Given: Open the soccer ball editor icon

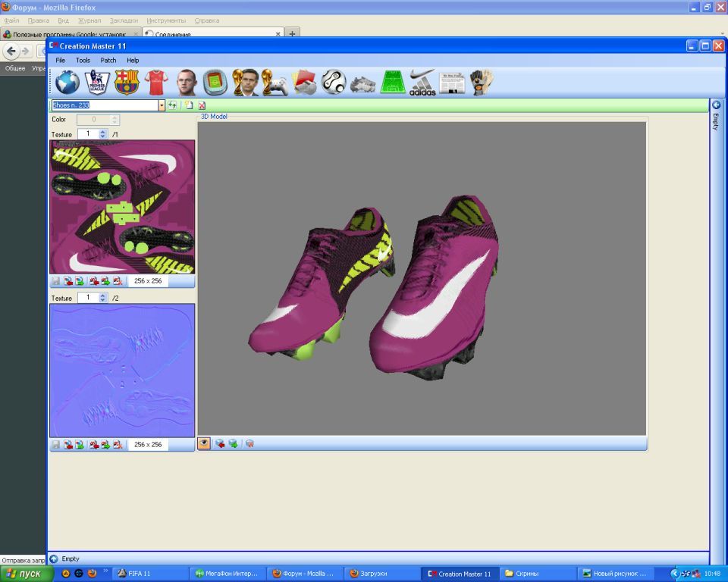Looking at the screenshot, I should coord(334,83).
